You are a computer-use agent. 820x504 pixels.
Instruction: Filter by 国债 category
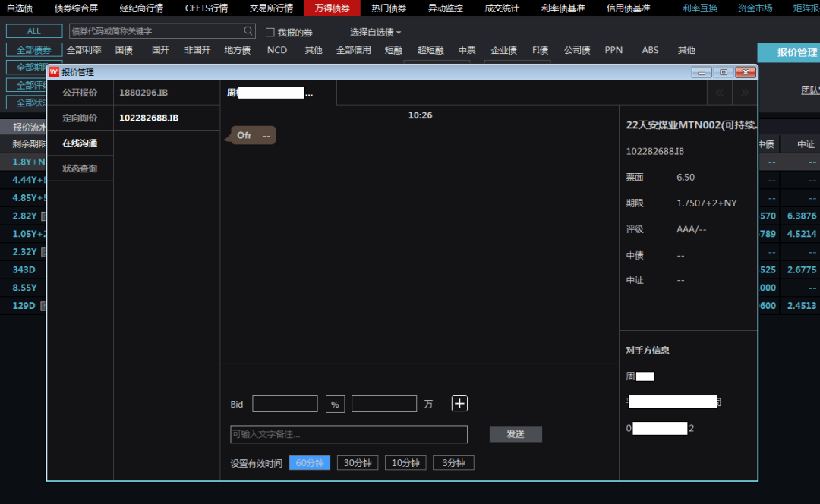[x=124, y=50]
